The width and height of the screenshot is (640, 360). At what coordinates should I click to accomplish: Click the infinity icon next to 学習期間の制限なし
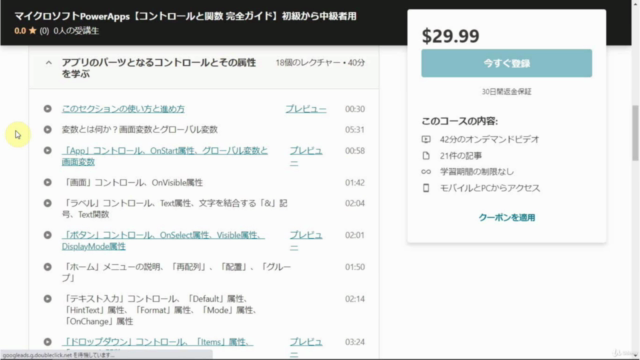(x=426, y=172)
